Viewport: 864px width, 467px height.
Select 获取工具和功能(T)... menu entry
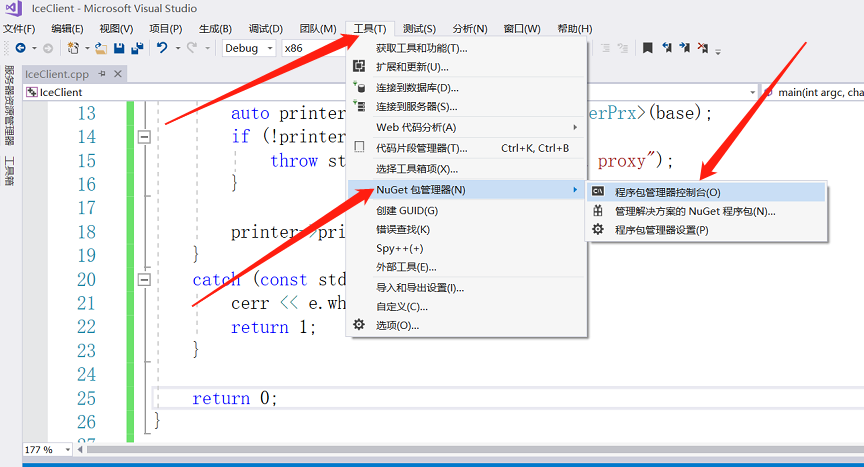tap(466, 48)
